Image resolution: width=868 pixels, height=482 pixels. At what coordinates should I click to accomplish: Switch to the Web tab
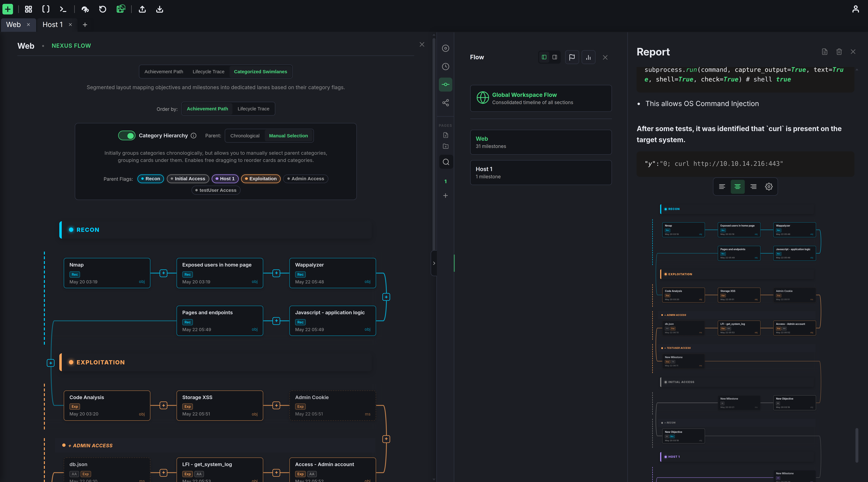click(x=14, y=25)
